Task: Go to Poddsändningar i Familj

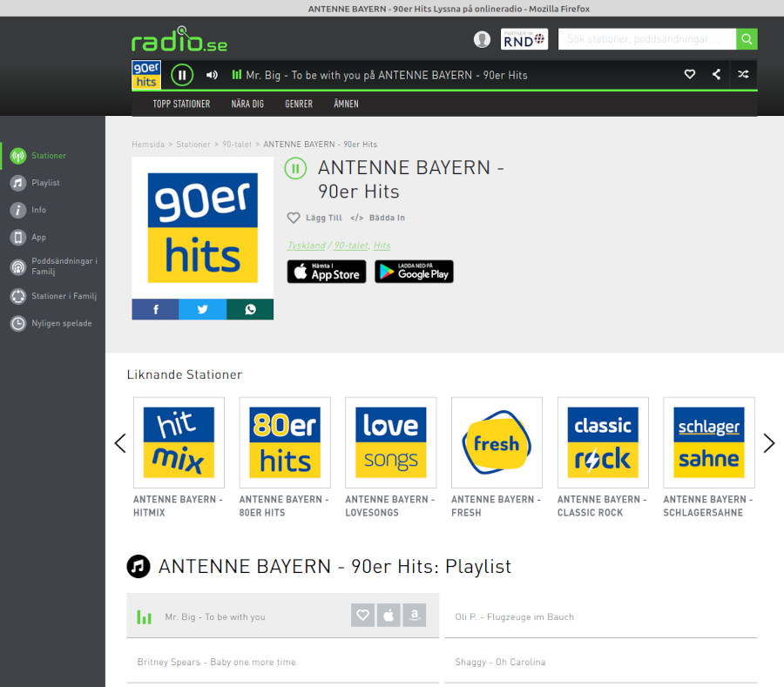Action: tap(53, 266)
